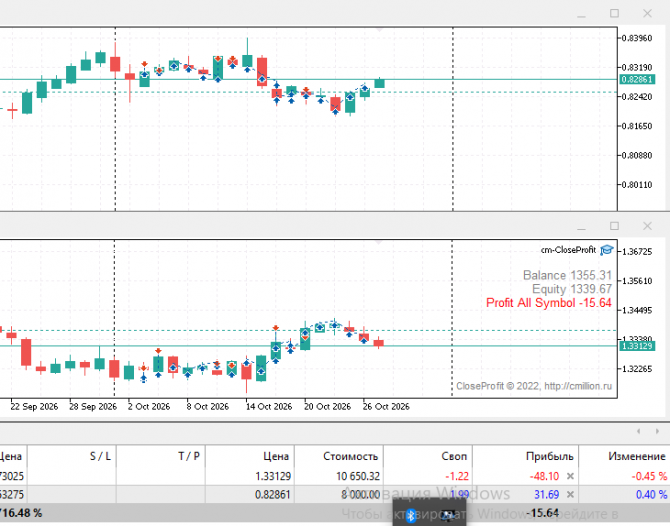The height and width of the screenshot is (526, 670).
Task: Click the 20 Oct 2026 date label
Action: (327, 406)
